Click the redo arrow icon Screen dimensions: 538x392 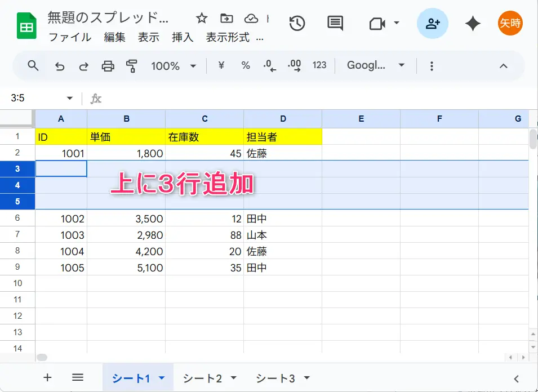click(x=83, y=66)
